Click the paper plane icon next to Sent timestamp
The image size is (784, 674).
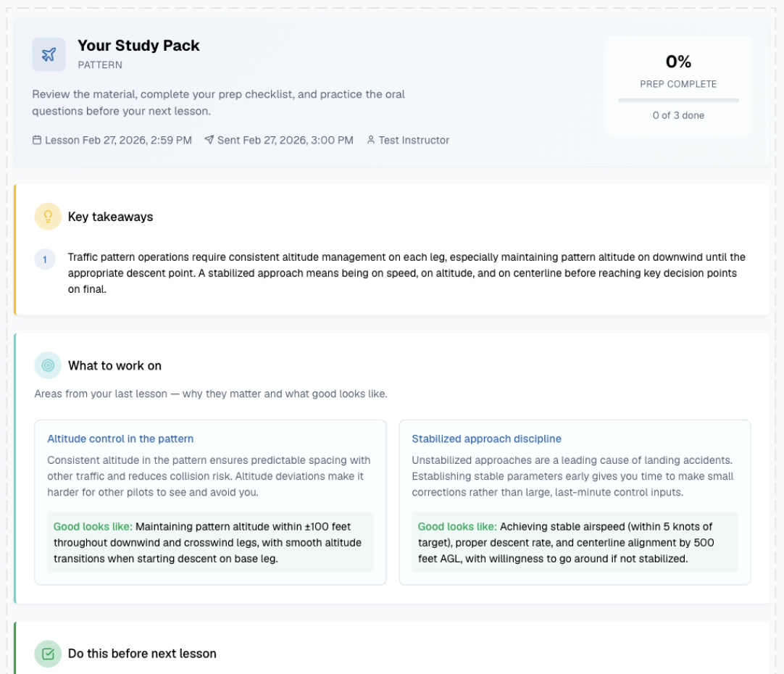tap(210, 140)
